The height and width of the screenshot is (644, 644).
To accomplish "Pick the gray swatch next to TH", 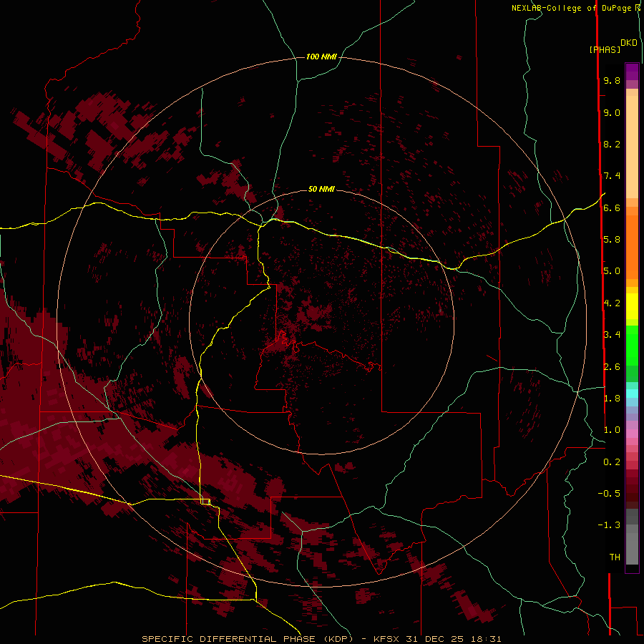I will tap(632, 550).
